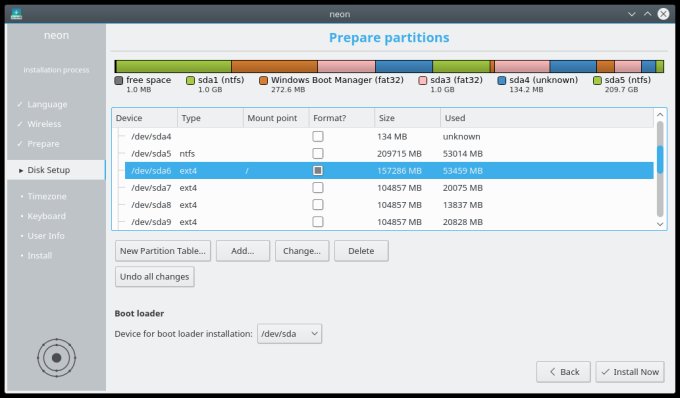Viewport: 680px width, 398px height.
Task: Click the sda4 (unknown) blue legend swatch
Action: 502,81
